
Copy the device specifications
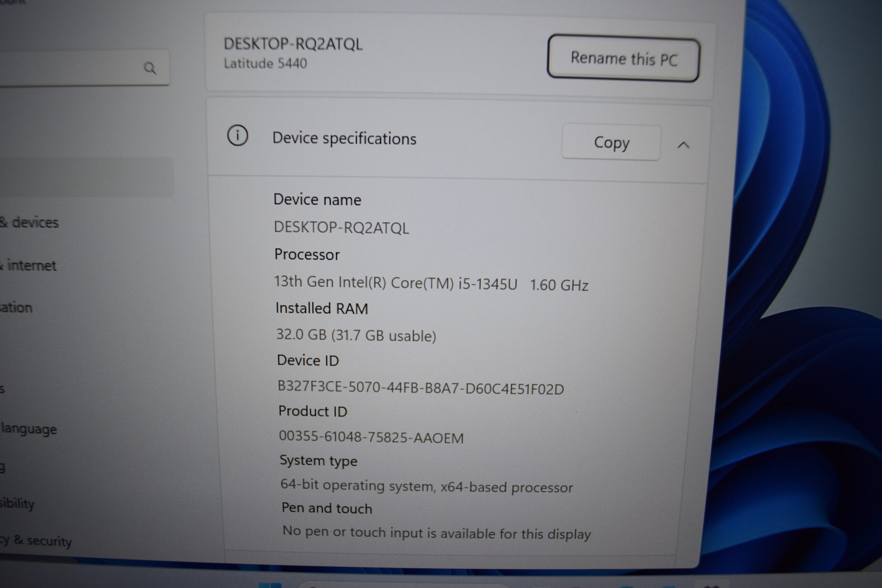pyautogui.click(x=611, y=143)
